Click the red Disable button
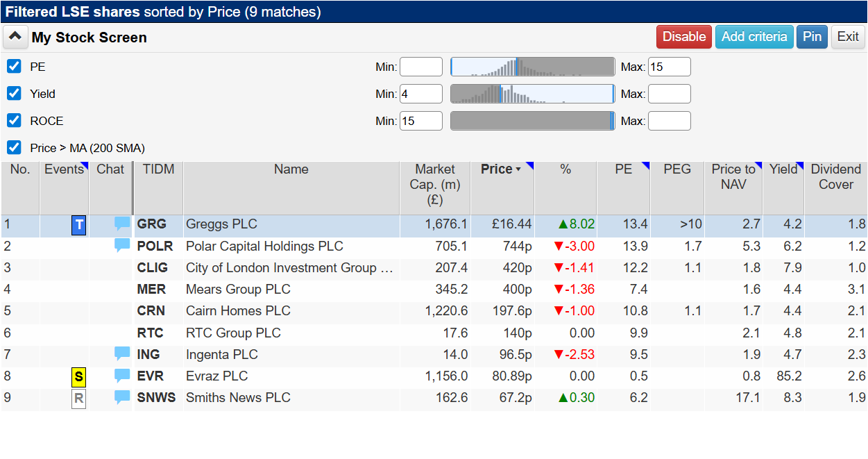 pos(684,37)
